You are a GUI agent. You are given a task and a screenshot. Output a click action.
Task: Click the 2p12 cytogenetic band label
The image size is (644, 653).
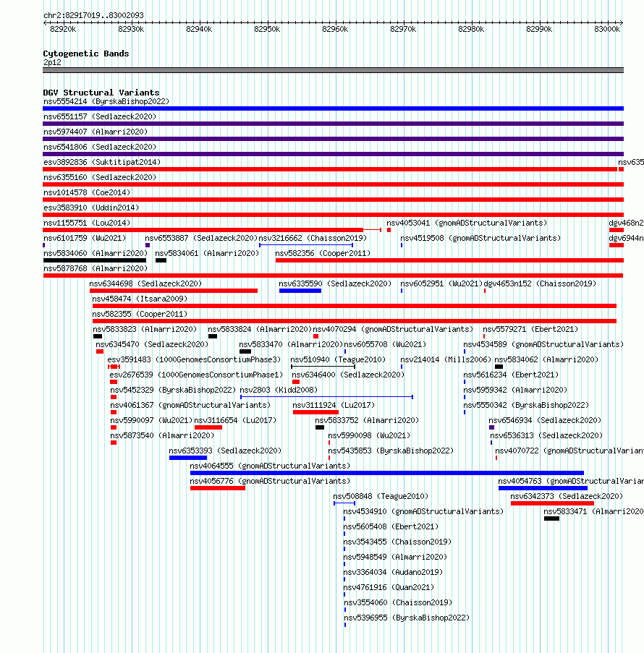pos(52,63)
